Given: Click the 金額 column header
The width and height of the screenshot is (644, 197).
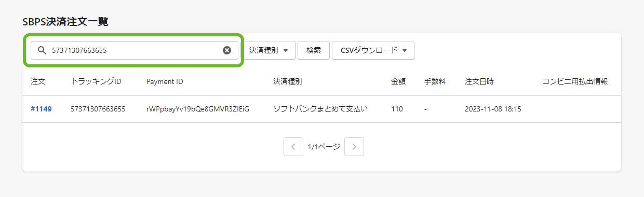Looking at the screenshot, I should [398, 81].
